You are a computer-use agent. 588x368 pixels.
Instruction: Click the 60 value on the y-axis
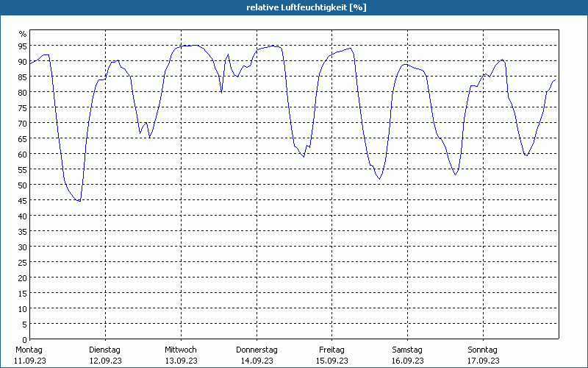click(23, 155)
